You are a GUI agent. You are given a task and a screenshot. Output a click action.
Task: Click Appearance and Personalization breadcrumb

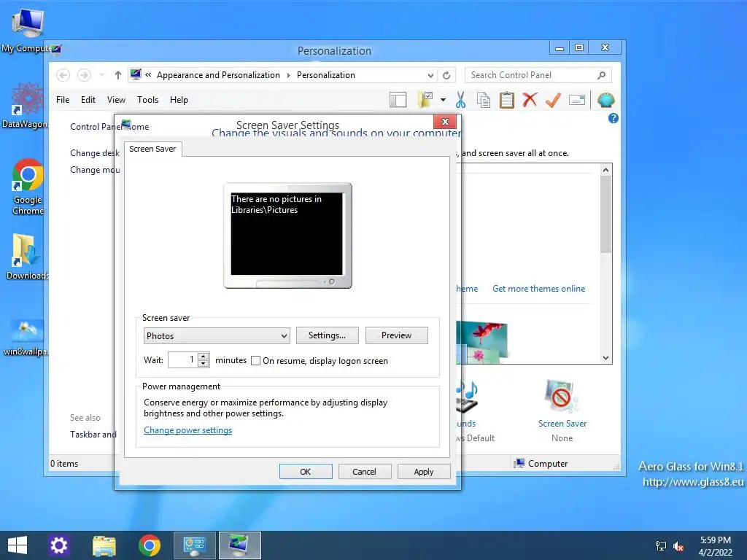(x=218, y=75)
